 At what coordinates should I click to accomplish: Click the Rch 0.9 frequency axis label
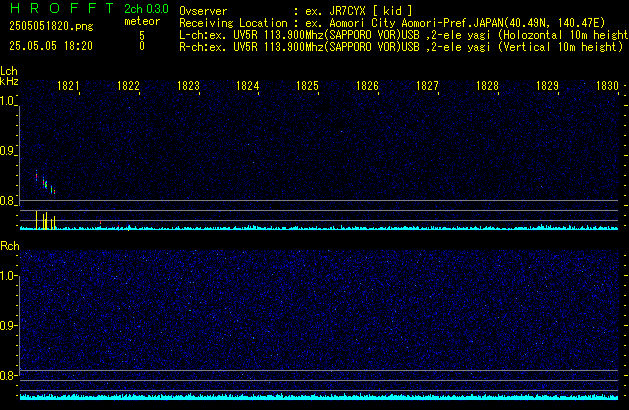(8, 325)
